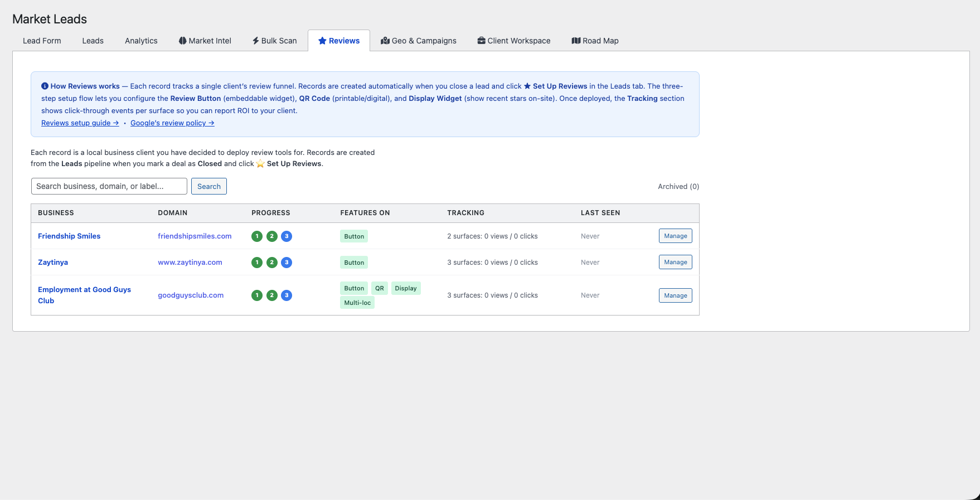The width and height of the screenshot is (980, 500).
Task: Click step 3 circle for Good Guys Club
Action: tap(287, 295)
